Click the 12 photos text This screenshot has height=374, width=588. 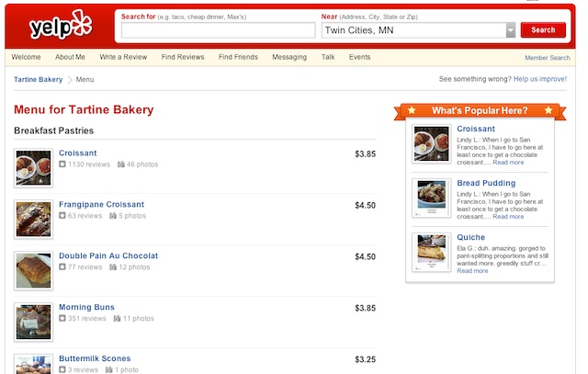[134, 267]
